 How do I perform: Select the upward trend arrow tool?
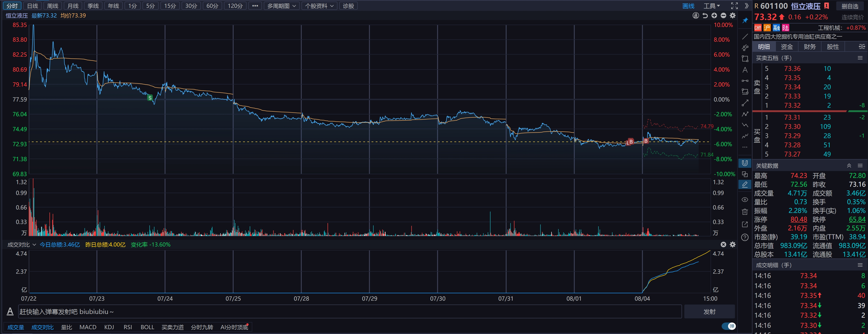(745, 114)
